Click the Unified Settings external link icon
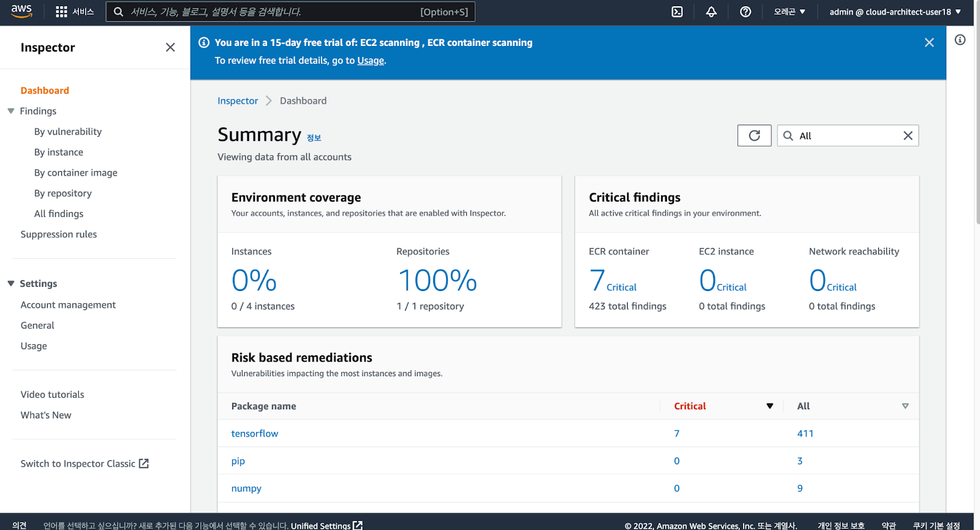Viewport: 980px width, 530px height. click(x=358, y=526)
